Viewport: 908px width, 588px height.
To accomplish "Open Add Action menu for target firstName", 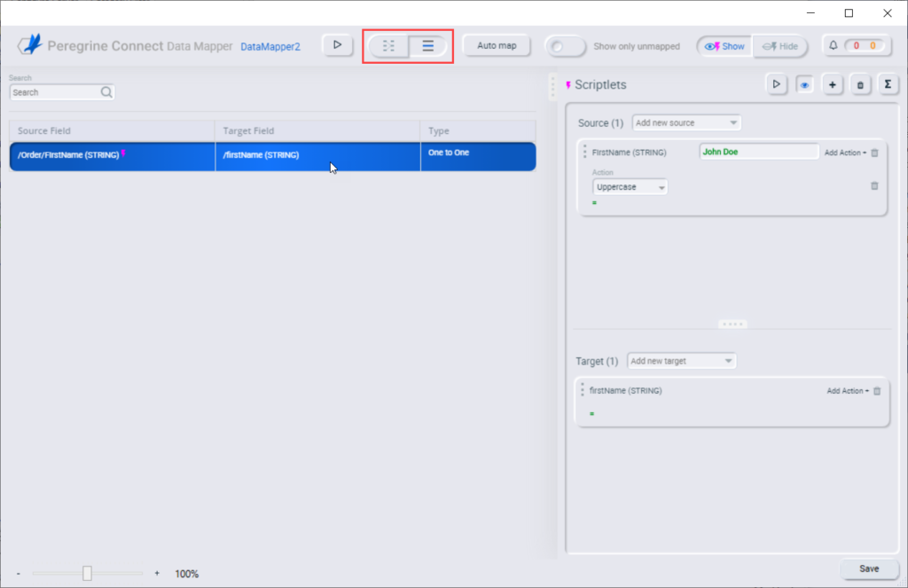I will point(848,391).
